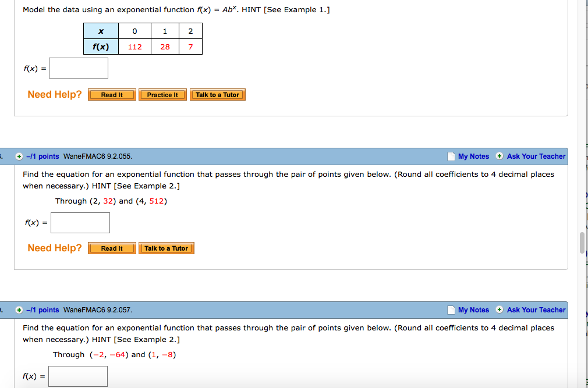The width and height of the screenshot is (588, 388).
Task: Click Read It under question 9.2.055
Action: pos(112,248)
